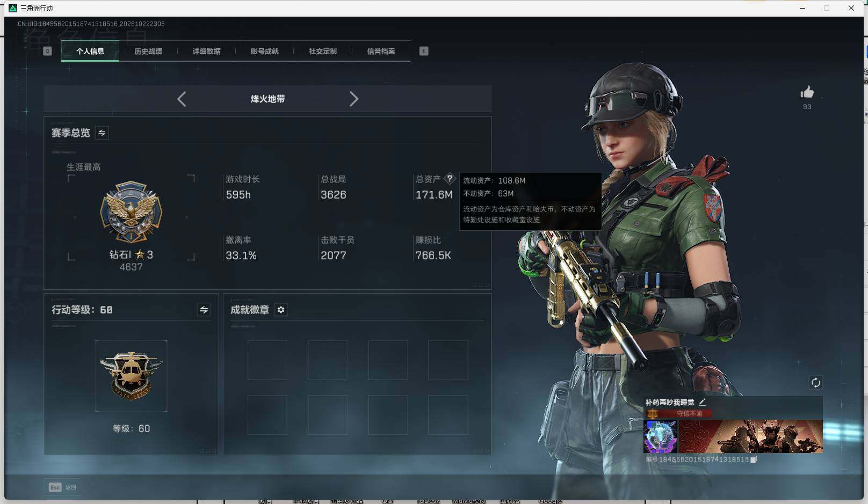Viewport: 868px width, 504px height.
Task: Click the level 60 helicopter badge
Action: click(131, 376)
